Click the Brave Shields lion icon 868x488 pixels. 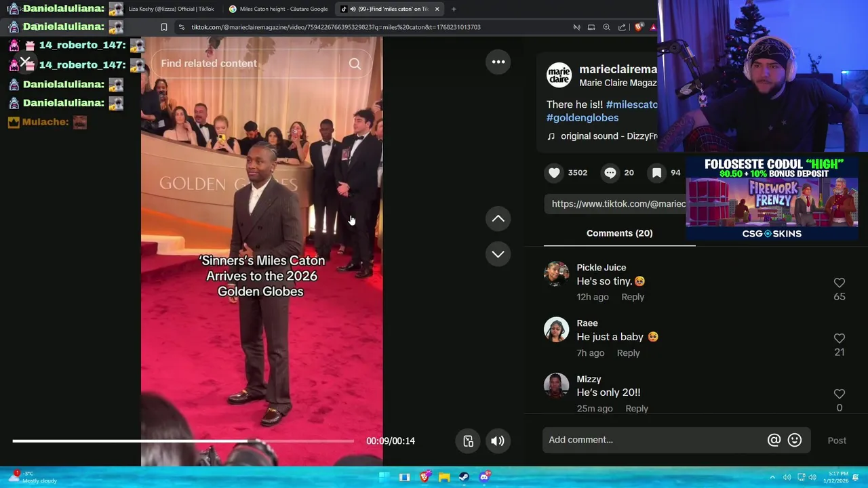[x=639, y=27]
